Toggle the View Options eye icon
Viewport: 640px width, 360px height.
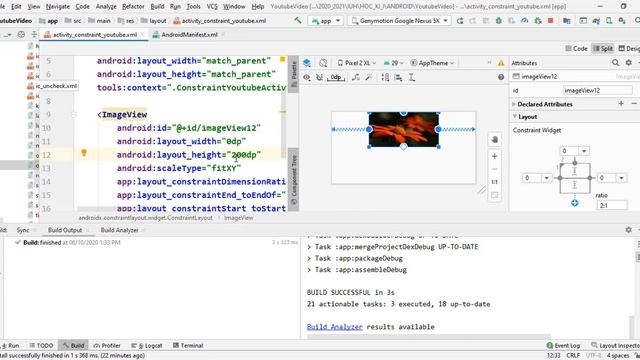[x=307, y=77]
